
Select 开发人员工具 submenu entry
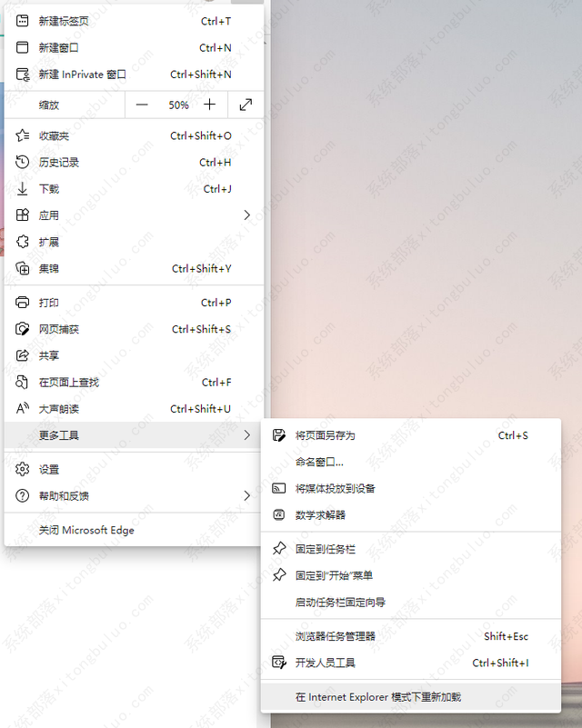[411, 663]
